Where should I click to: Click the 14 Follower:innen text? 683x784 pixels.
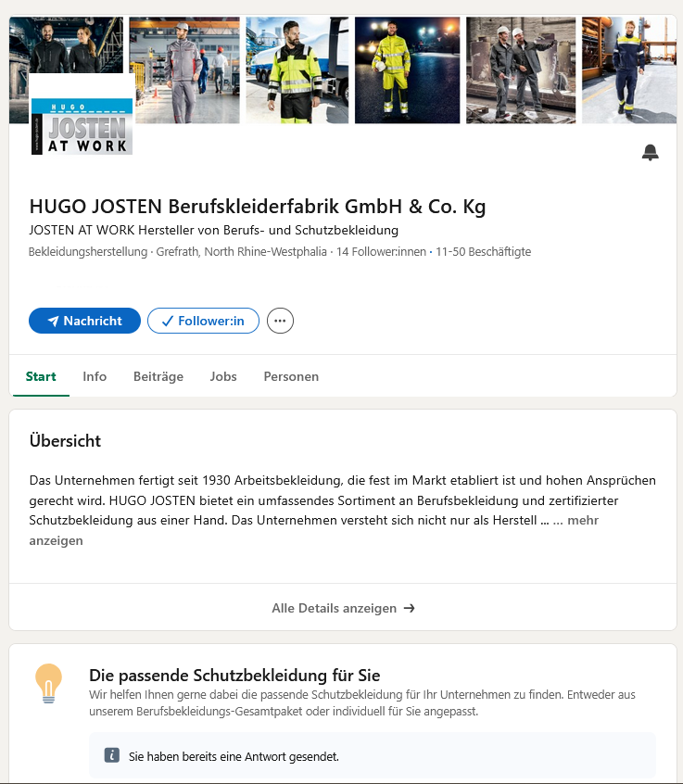pyautogui.click(x=381, y=251)
